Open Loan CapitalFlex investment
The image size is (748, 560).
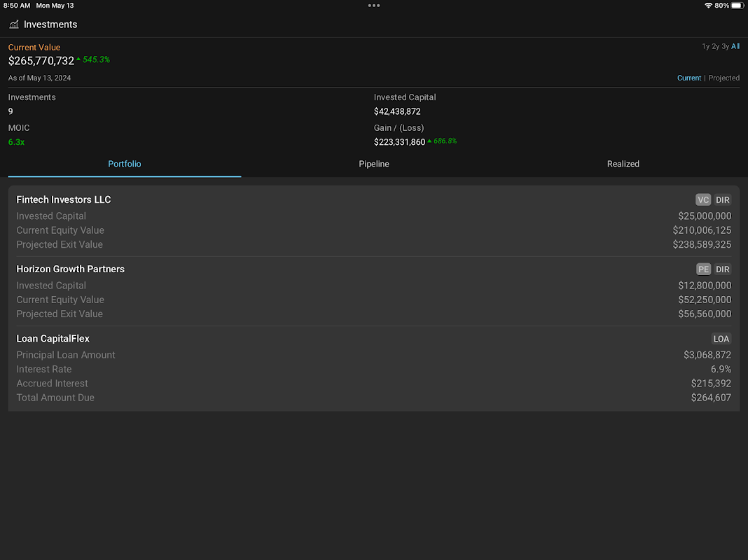pyautogui.click(x=374, y=368)
